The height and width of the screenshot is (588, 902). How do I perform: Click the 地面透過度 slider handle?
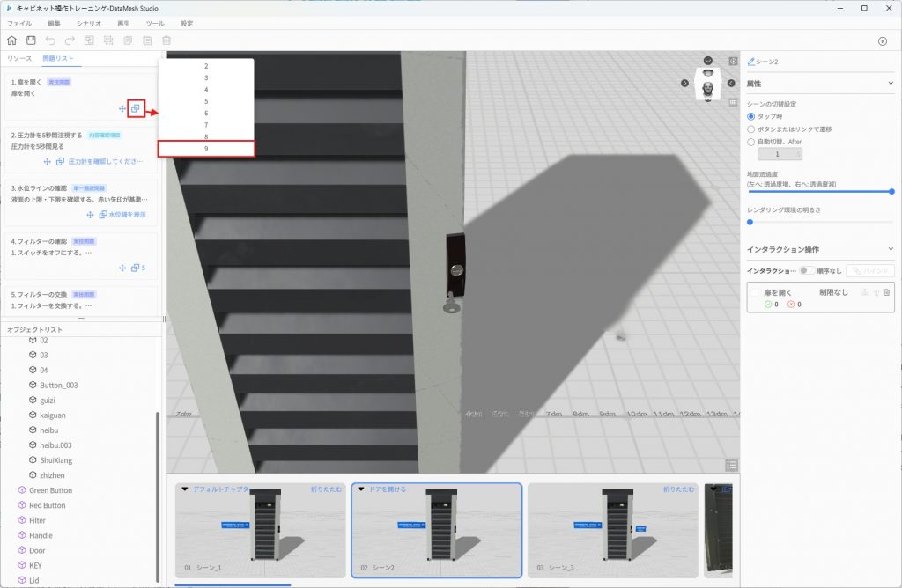coord(891,191)
